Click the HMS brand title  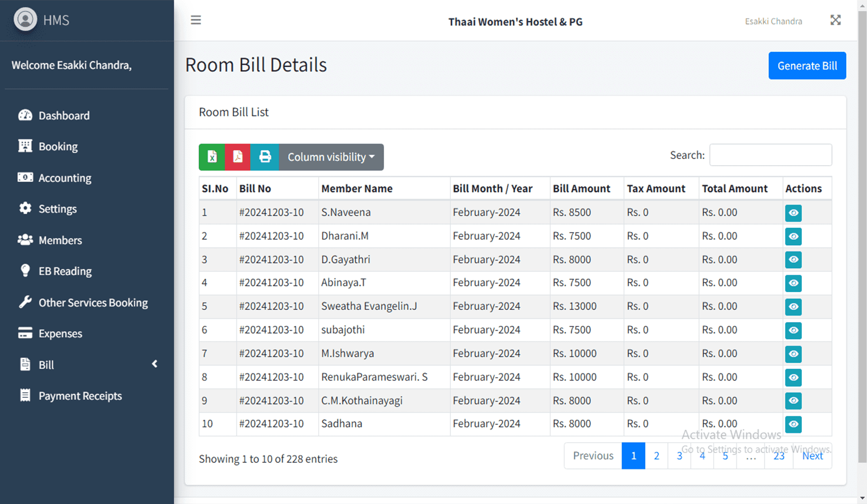[56, 20]
